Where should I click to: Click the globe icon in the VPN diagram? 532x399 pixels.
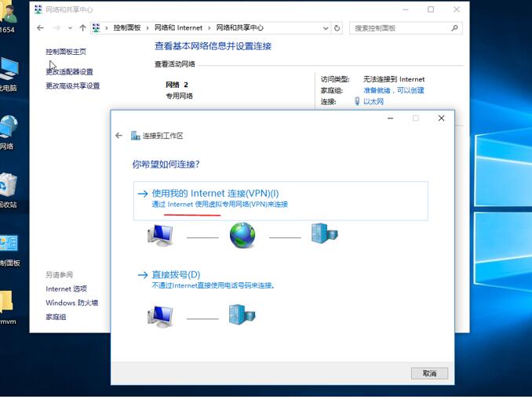pyautogui.click(x=242, y=234)
